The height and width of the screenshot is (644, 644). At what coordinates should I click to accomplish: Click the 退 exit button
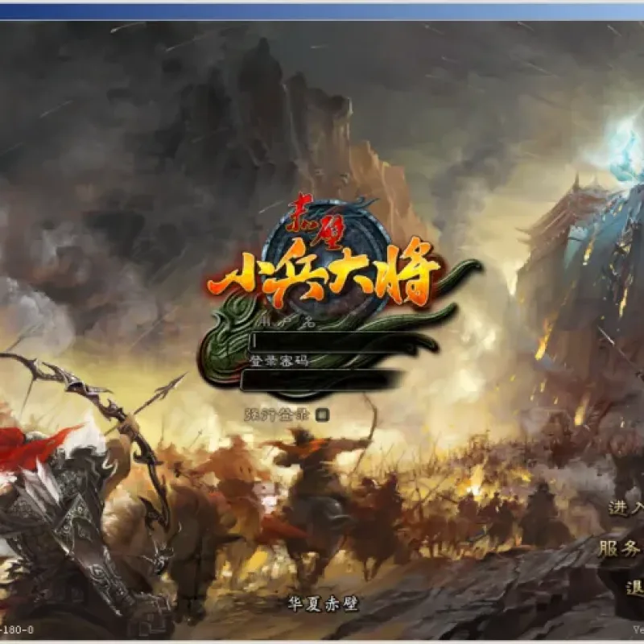634,588
